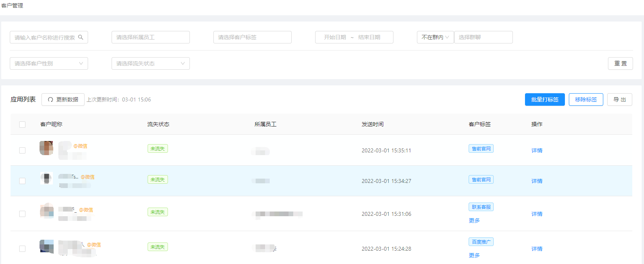
Task: Click the 百度推广 tag
Action: [x=481, y=242]
